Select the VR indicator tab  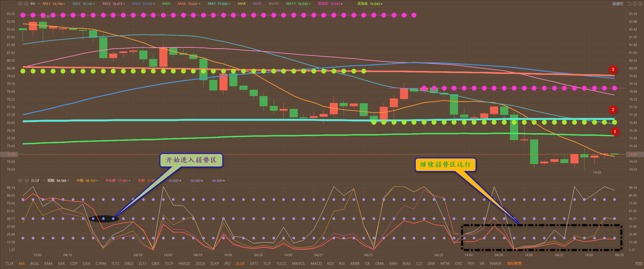point(482,264)
